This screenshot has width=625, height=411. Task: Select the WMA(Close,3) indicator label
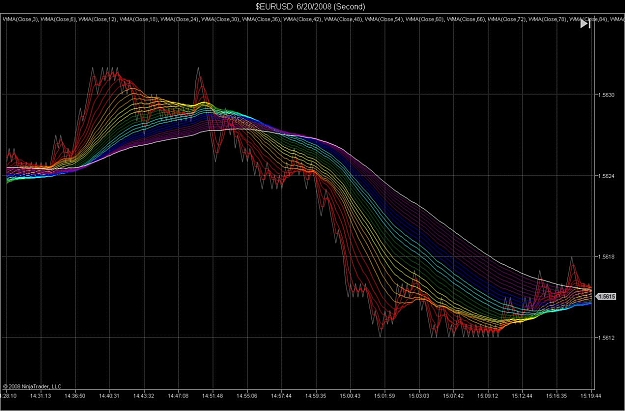click(x=21, y=19)
